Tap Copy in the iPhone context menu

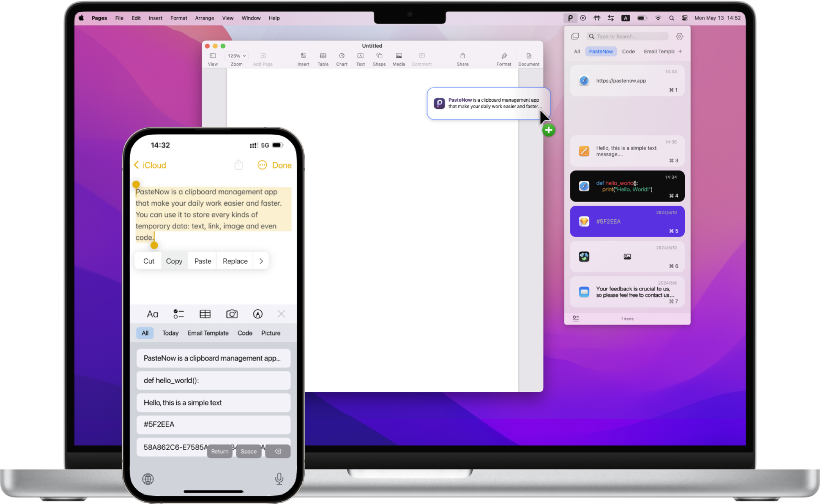pos(174,261)
